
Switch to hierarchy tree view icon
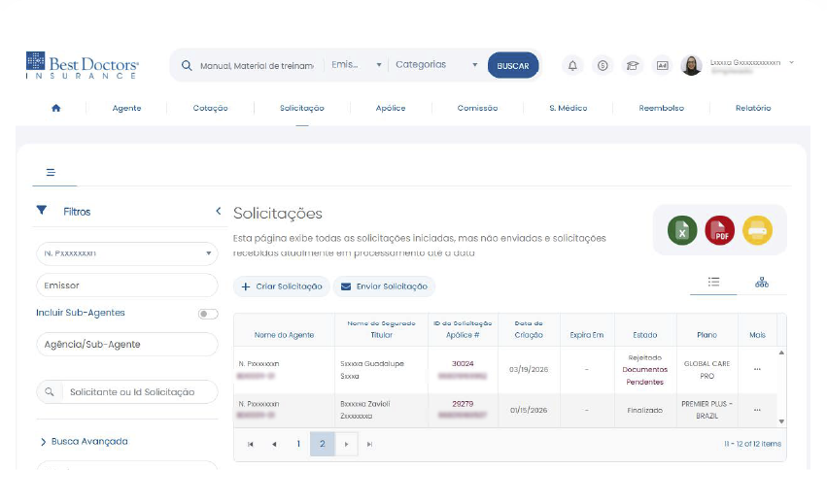[762, 282]
